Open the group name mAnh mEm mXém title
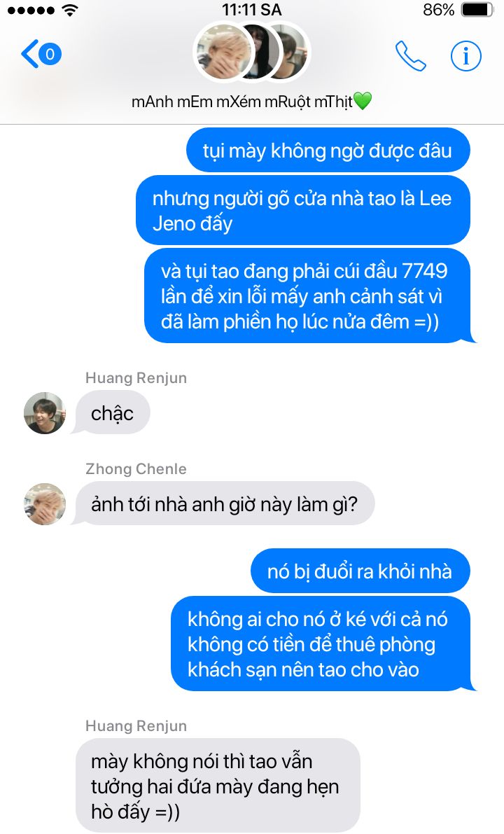The width and height of the screenshot is (504, 834). point(251,101)
